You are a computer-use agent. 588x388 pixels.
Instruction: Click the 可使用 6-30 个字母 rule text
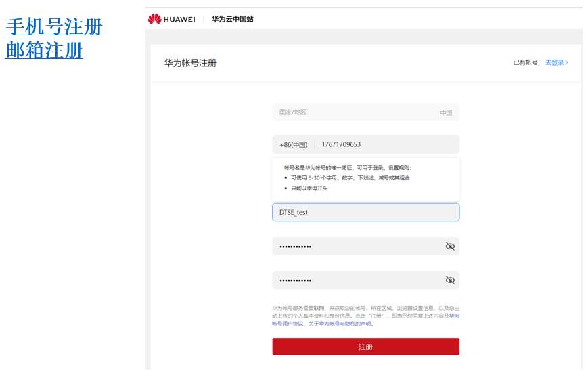[x=350, y=178]
